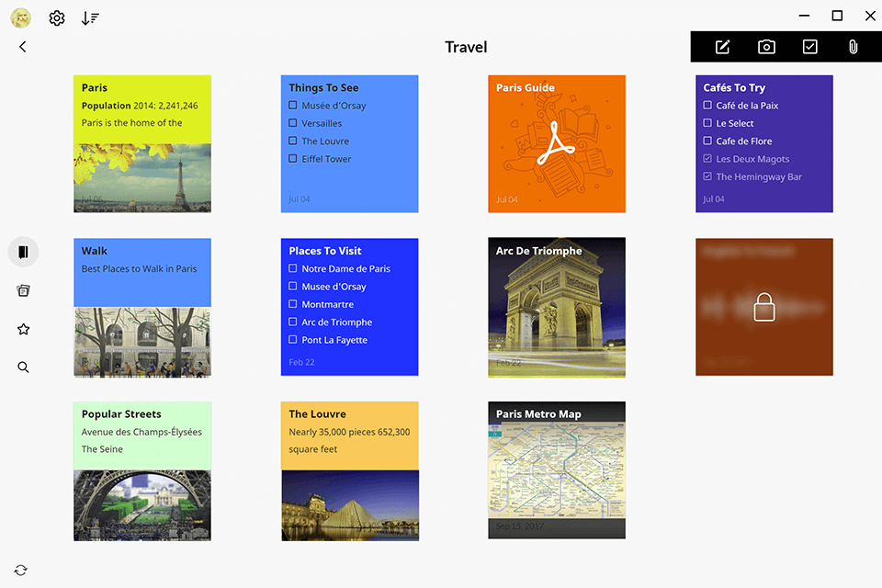Uncheck The Hemingway Bar
Viewport: 882px width, 588px height.
pyautogui.click(x=707, y=176)
